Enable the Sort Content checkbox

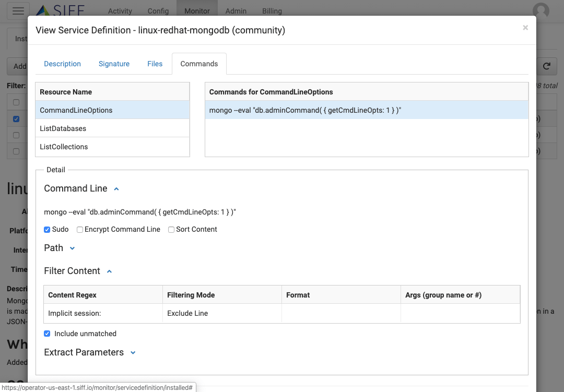171,230
